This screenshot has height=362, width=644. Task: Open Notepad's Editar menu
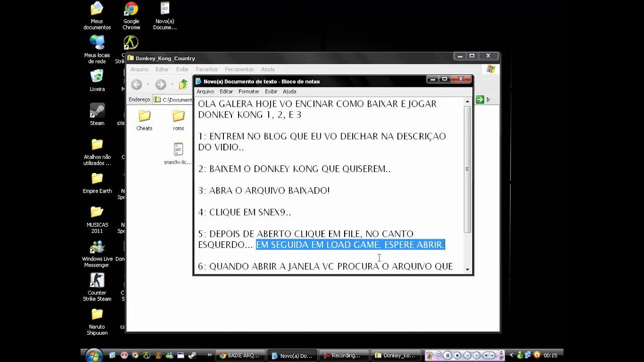click(x=226, y=92)
